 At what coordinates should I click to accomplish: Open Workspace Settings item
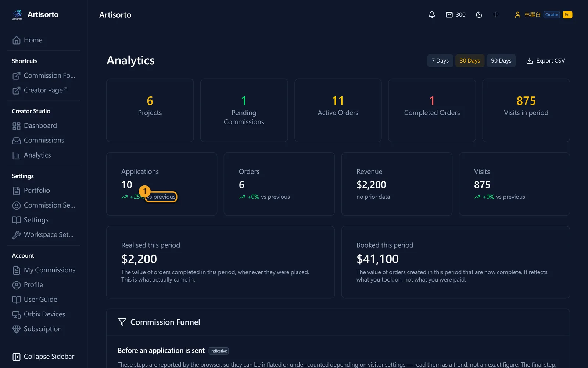(44, 234)
